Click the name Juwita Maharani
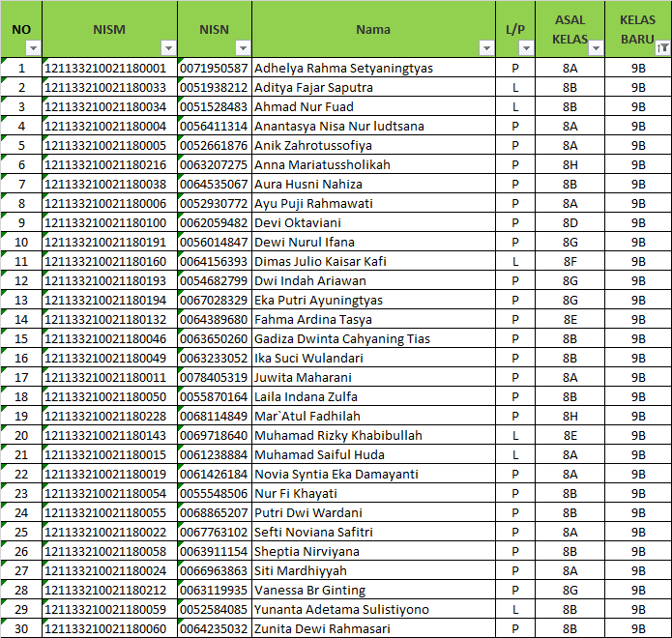Image resolution: width=672 pixels, height=638 pixels. [303, 377]
